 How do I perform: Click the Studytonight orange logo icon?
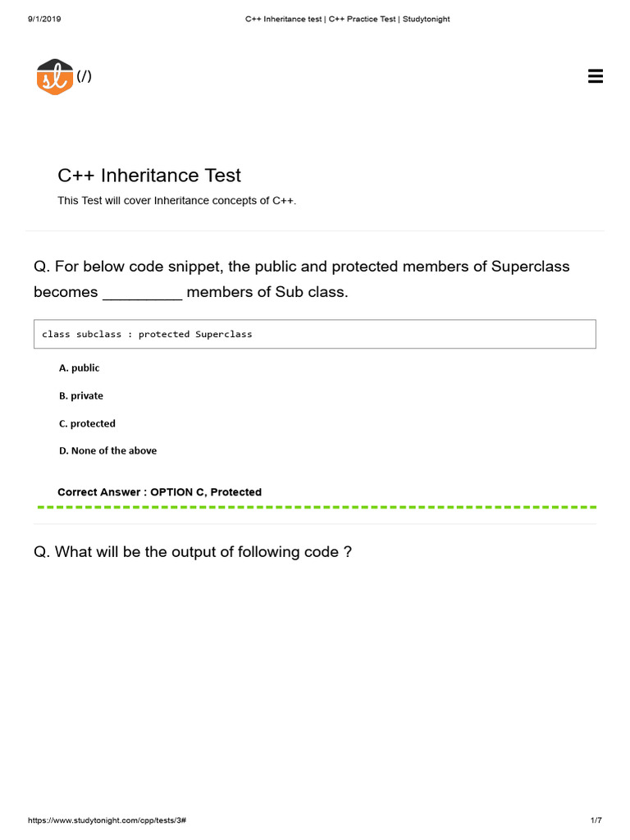coord(55,77)
